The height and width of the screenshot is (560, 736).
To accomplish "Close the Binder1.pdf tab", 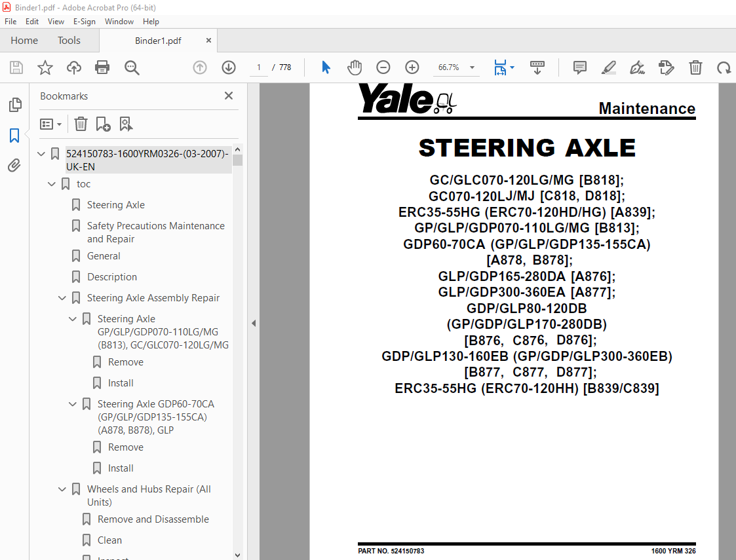I will coord(208,41).
